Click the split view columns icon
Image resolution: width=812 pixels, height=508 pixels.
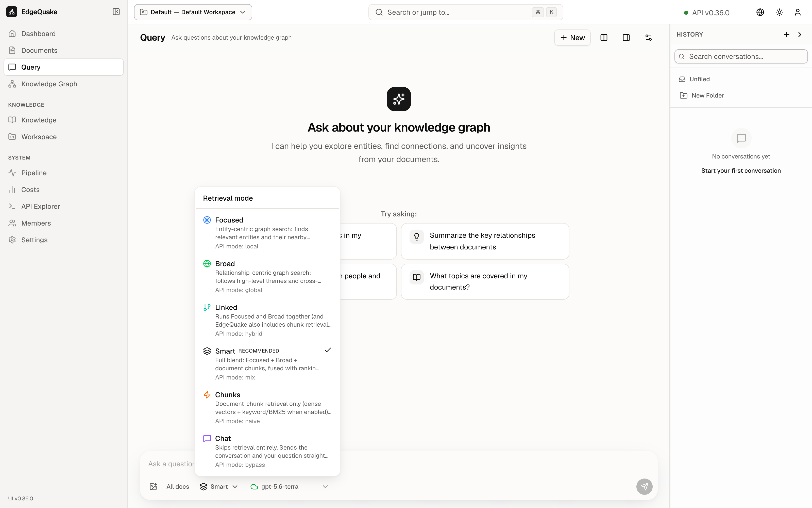coord(604,38)
